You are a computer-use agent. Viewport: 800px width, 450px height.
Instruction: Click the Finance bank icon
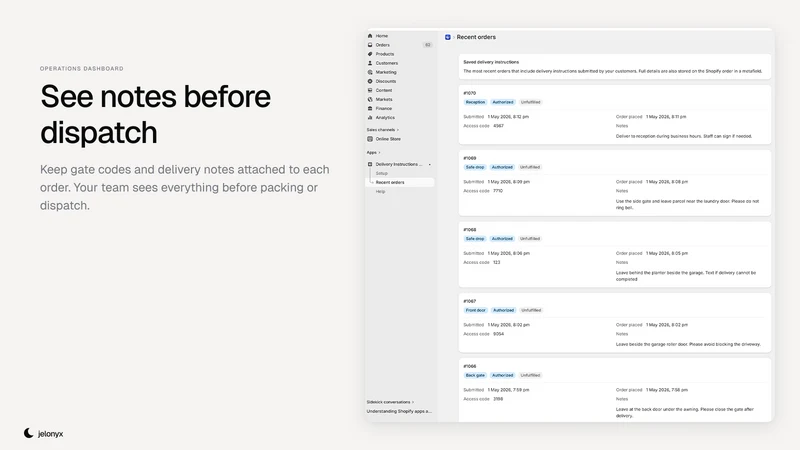click(x=370, y=109)
